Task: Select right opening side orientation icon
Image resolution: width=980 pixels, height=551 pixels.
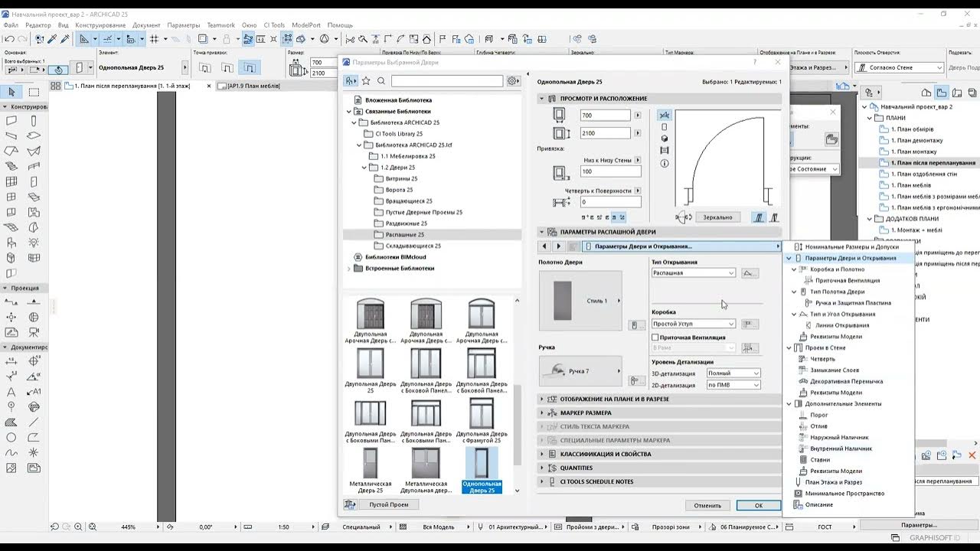Action: [774, 217]
